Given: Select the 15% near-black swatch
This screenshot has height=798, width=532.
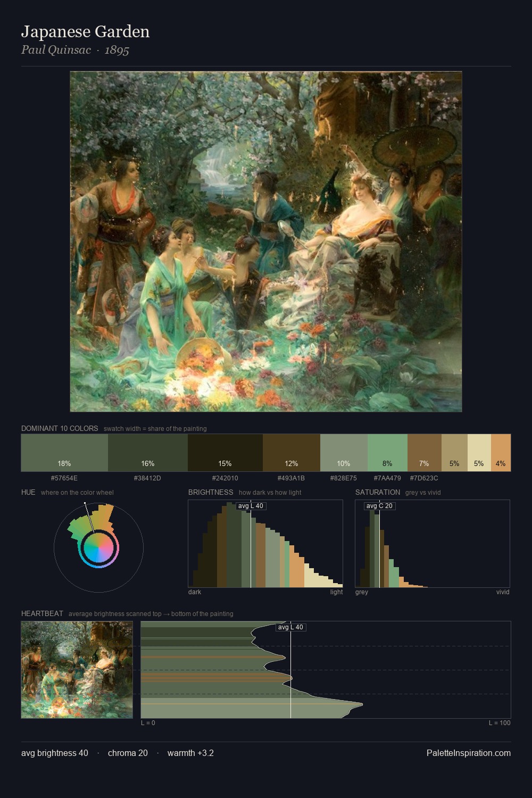Looking at the screenshot, I should coord(225,453).
